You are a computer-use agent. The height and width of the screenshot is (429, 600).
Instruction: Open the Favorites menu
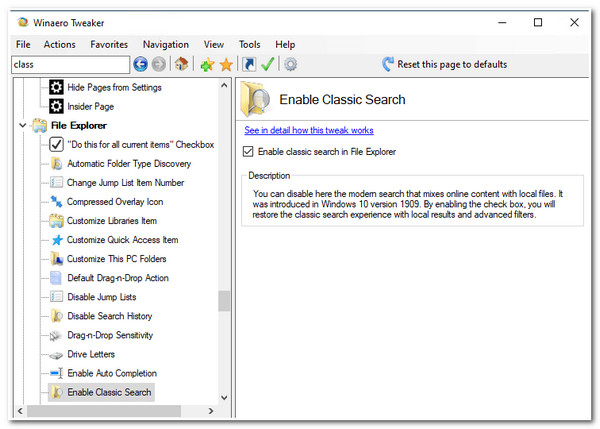tap(109, 44)
